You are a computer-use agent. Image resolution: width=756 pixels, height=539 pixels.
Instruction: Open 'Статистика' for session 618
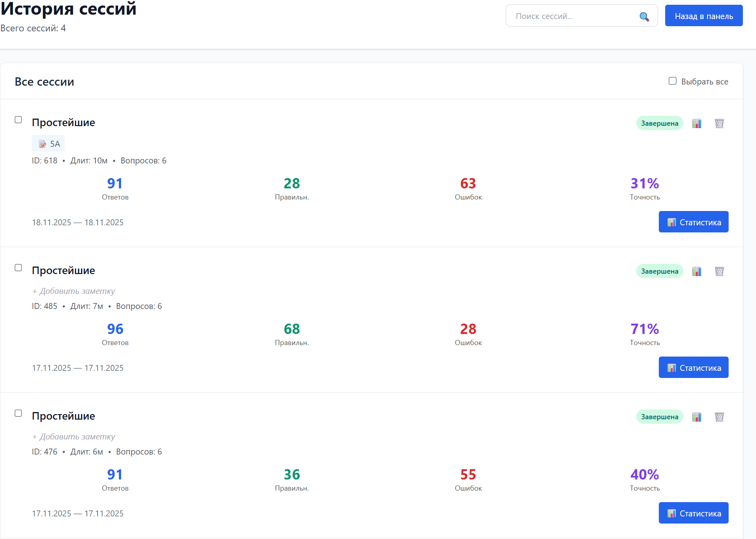click(x=693, y=222)
